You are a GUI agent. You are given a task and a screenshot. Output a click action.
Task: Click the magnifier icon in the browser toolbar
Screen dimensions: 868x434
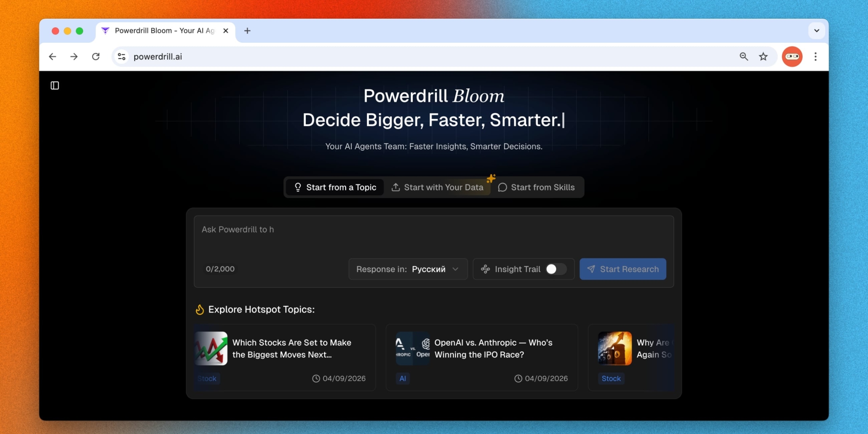(x=744, y=56)
